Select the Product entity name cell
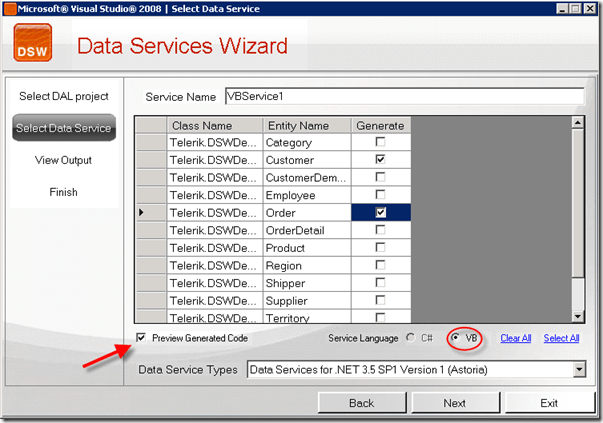The image size is (603, 423). [307, 248]
